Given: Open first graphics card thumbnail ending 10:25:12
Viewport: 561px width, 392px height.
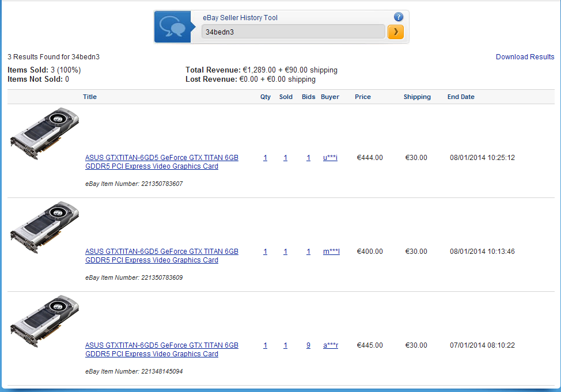Looking at the screenshot, I should (44, 133).
